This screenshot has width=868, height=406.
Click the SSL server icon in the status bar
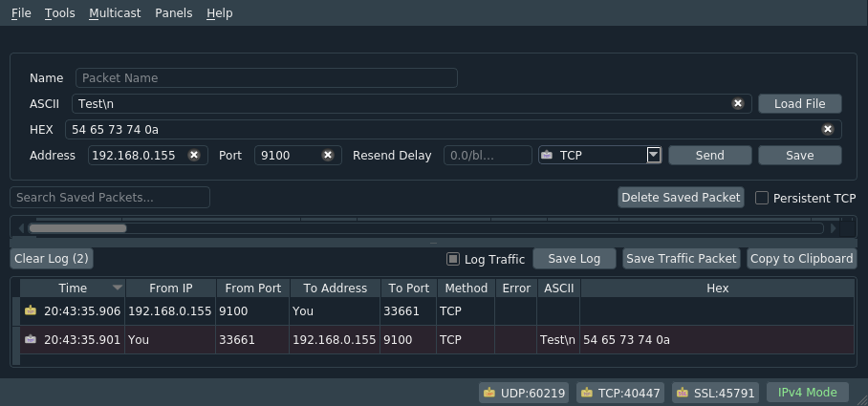pos(682,393)
